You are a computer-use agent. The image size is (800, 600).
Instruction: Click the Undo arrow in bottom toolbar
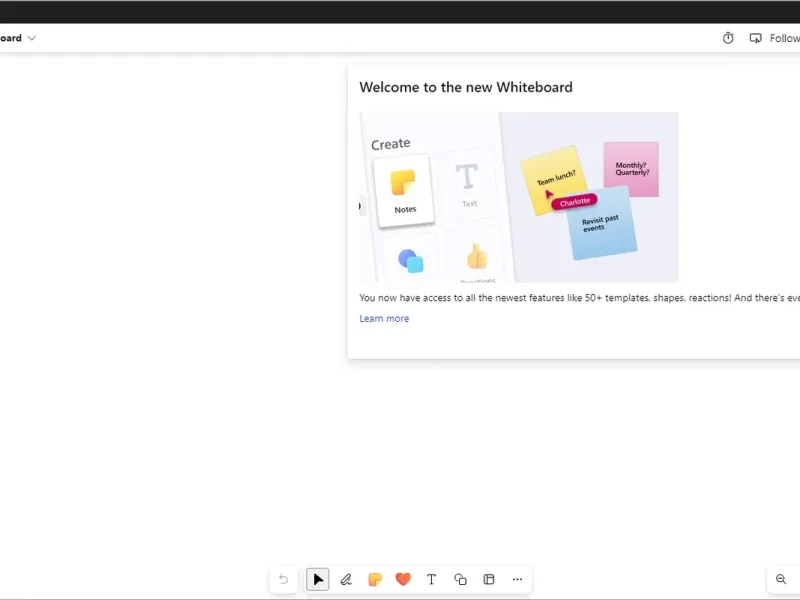click(284, 579)
